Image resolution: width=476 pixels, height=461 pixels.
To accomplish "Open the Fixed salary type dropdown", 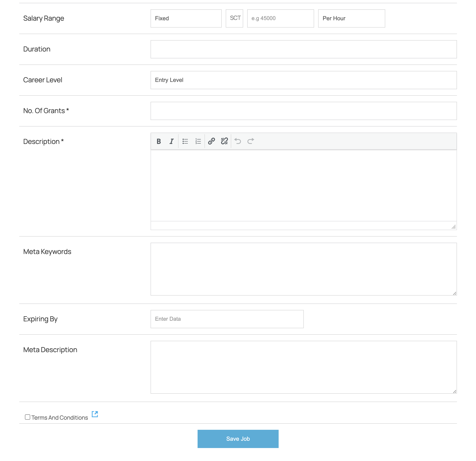I will click(186, 18).
